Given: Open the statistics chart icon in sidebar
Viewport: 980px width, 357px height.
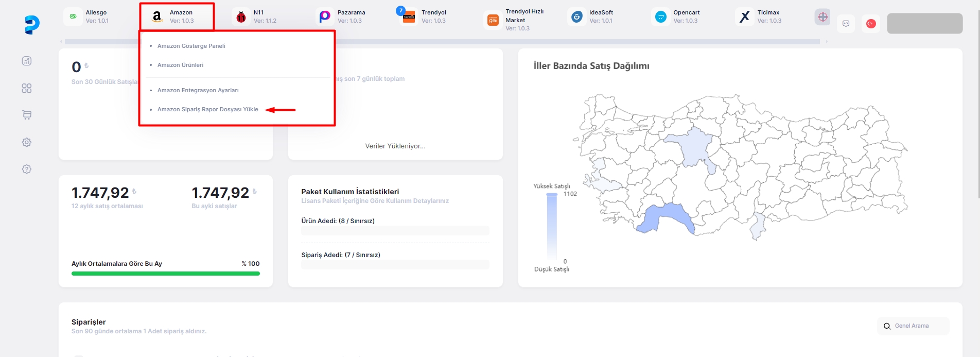Looking at the screenshot, I should point(27,61).
